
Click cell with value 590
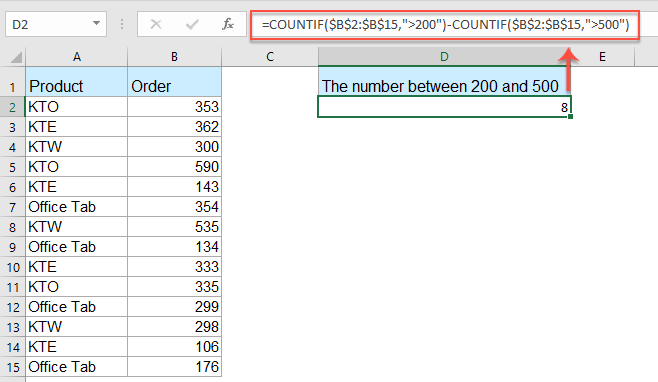pos(174,167)
